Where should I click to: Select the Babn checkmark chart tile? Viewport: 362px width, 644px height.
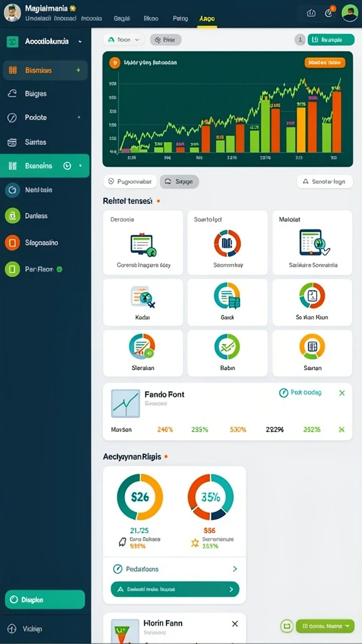click(x=228, y=353)
